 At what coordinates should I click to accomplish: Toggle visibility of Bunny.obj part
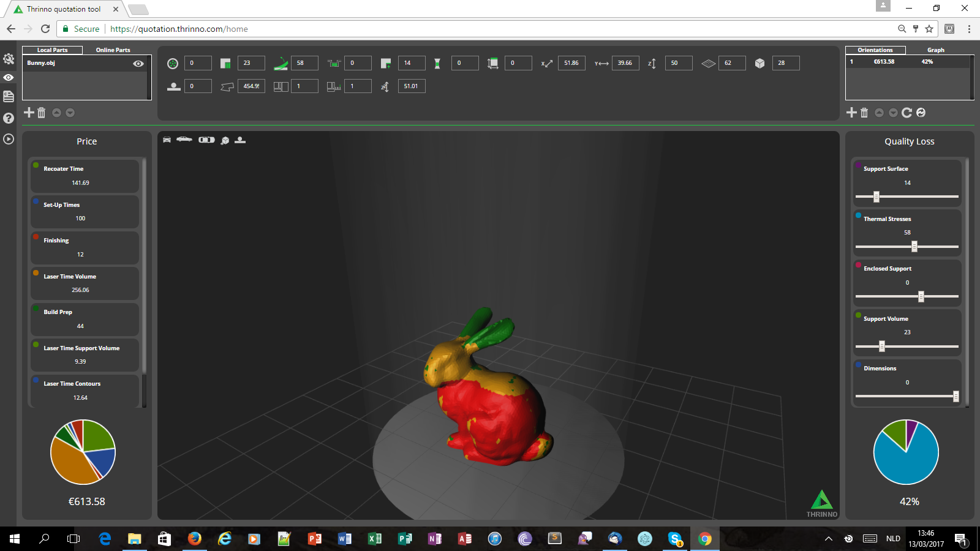click(x=138, y=64)
